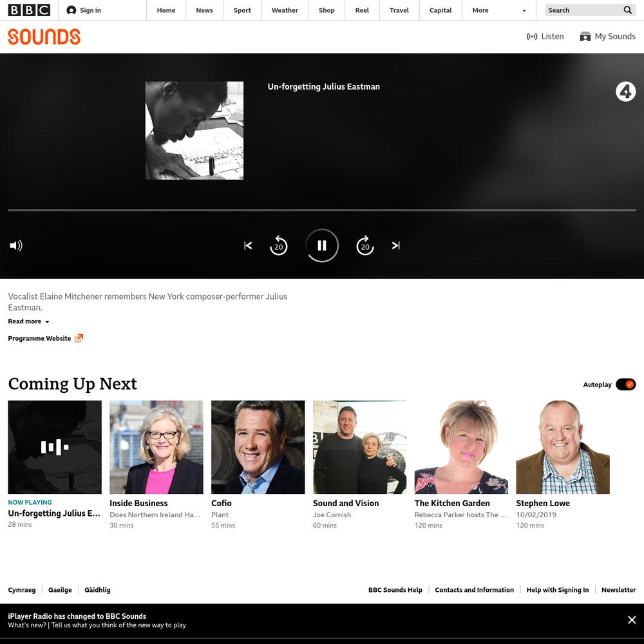Click the Cofio title
The height and width of the screenshot is (644, 644).
coord(222,503)
